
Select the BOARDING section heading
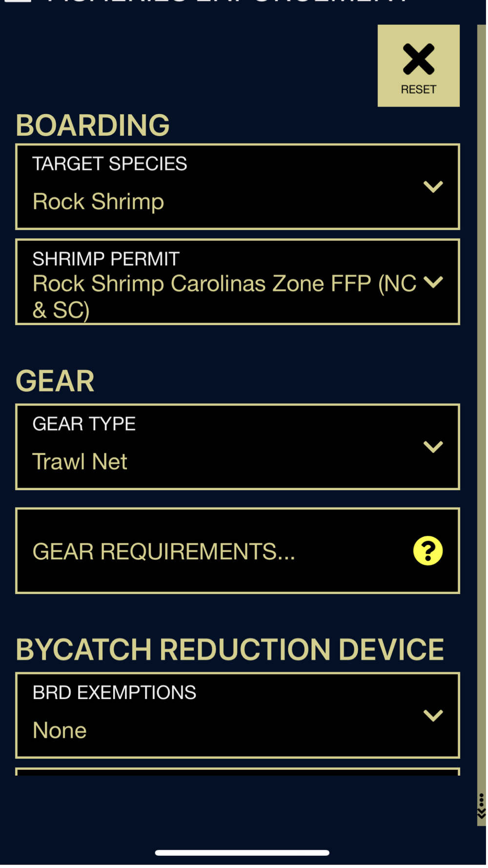93,126
